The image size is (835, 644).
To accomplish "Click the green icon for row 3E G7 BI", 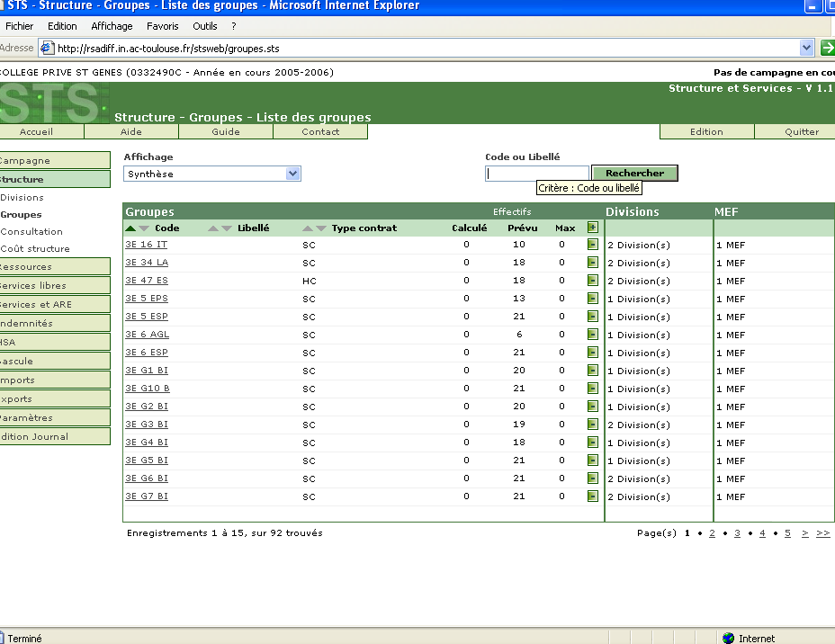I will [x=592, y=496].
